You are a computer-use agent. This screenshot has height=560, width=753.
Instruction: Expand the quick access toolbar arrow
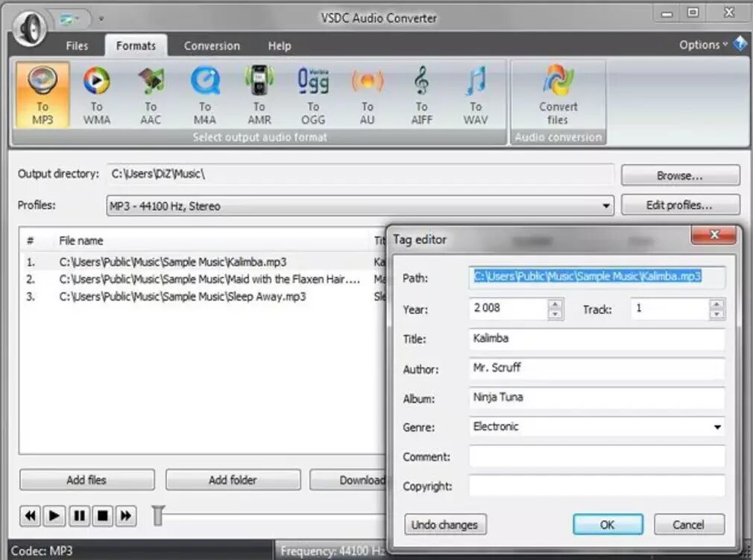pos(101,19)
